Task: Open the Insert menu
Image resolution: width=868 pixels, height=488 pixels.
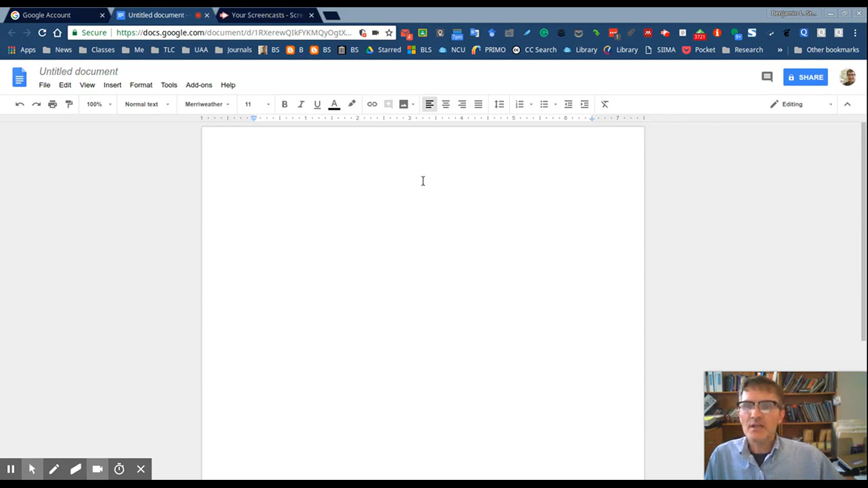Action: [x=112, y=84]
